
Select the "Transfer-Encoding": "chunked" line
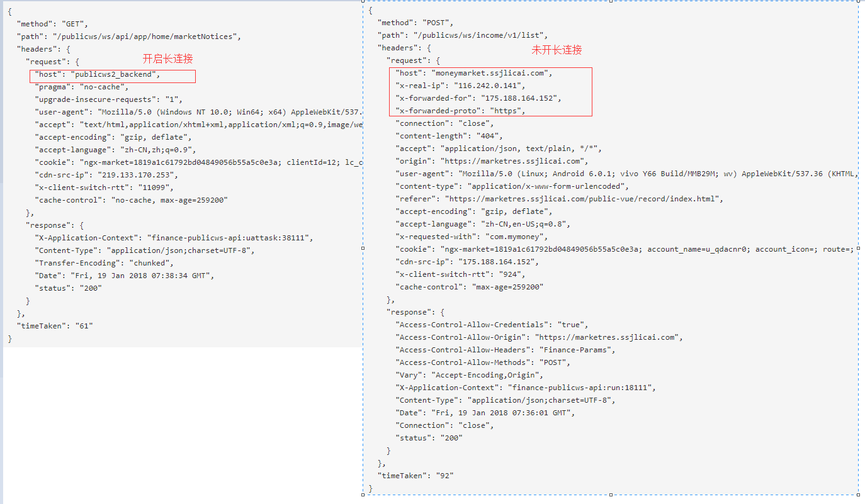click(x=104, y=263)
